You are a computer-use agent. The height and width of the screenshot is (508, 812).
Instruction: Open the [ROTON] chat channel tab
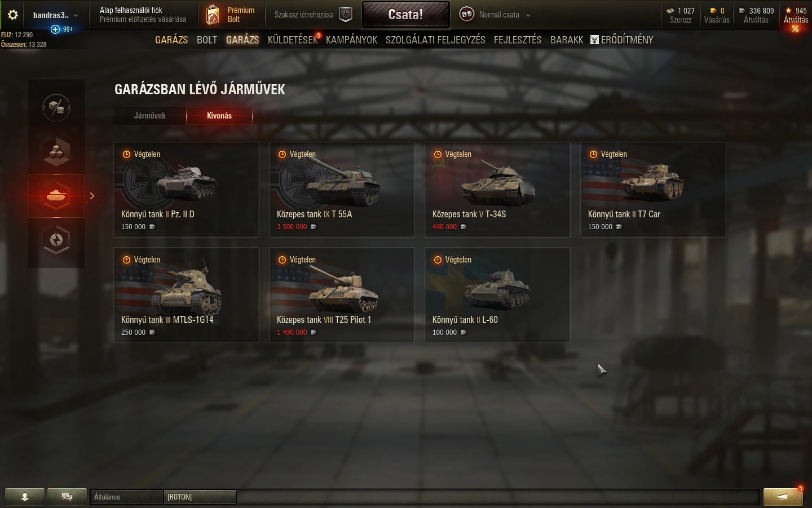[x=200, y=497]
